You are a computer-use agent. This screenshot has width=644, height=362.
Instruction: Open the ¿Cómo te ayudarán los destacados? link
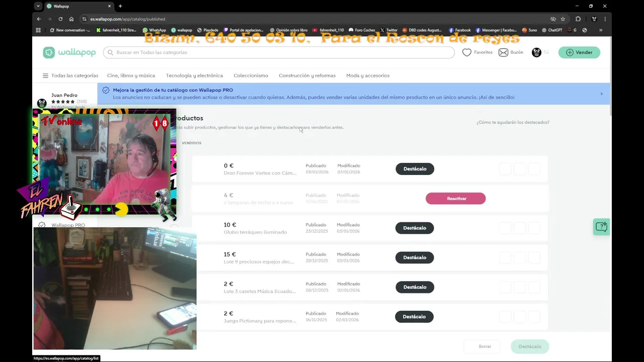tap(513, 122)
